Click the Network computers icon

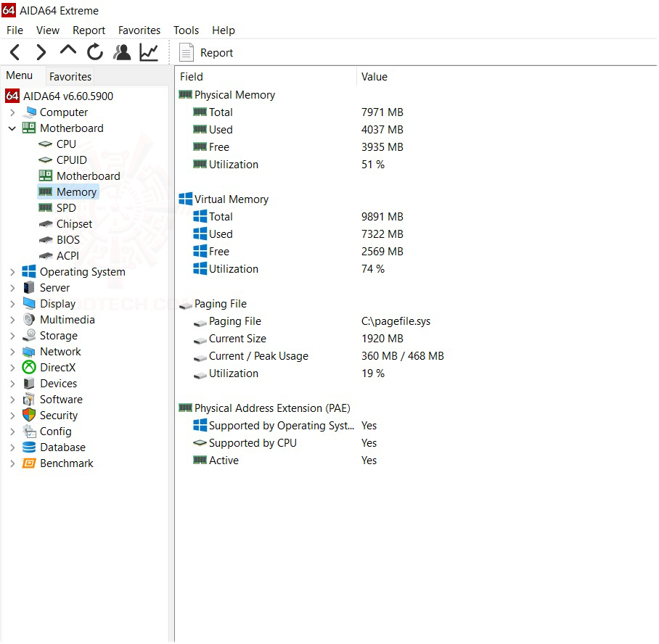[29, 352]
